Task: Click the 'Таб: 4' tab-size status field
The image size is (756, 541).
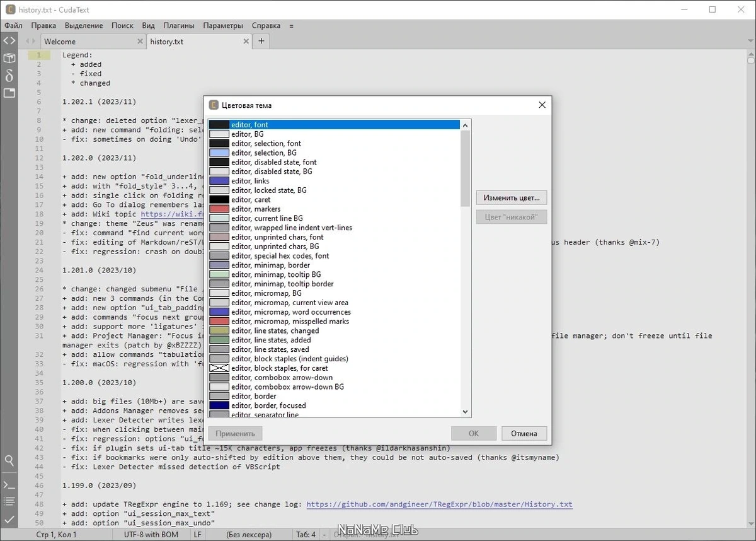Action: click(306, 535)
